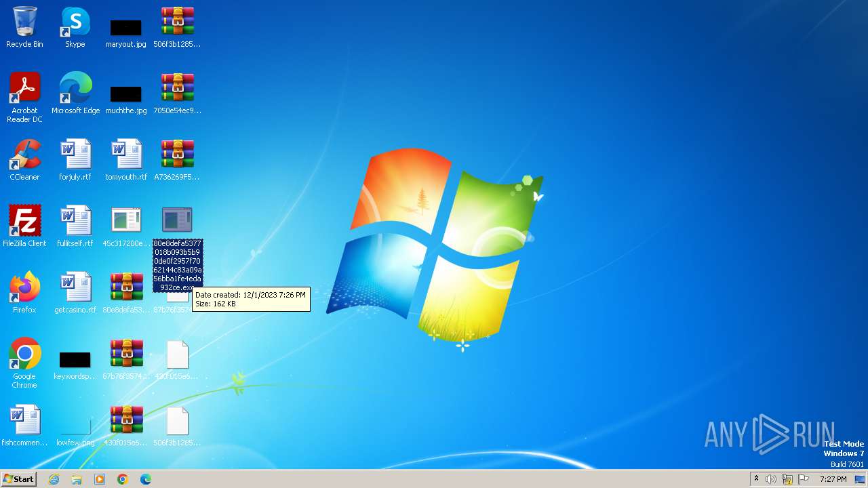Select the 80e8defa53... WinRAR archive icon
Image resolution: width=868 pixels, height=488 pixels.
(126, 293)
